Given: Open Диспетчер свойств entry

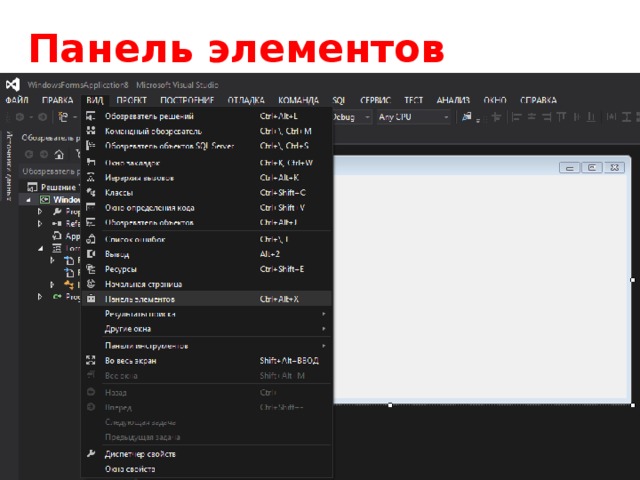Looking at the screenshot, I should [207, 454].
